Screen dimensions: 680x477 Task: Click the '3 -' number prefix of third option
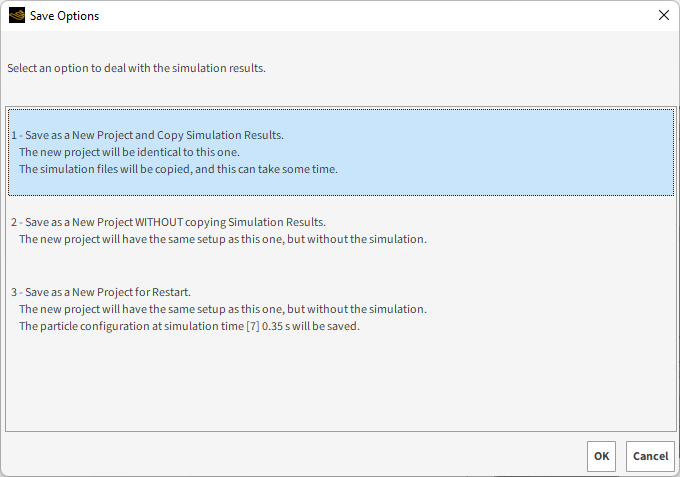pyautogui.click(x=17, y=292)
